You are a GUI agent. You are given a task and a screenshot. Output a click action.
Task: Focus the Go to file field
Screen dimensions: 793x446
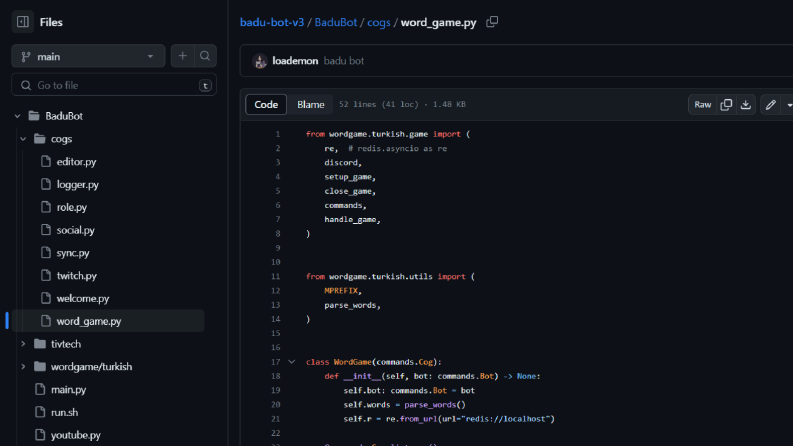click(x=114, y=85)
